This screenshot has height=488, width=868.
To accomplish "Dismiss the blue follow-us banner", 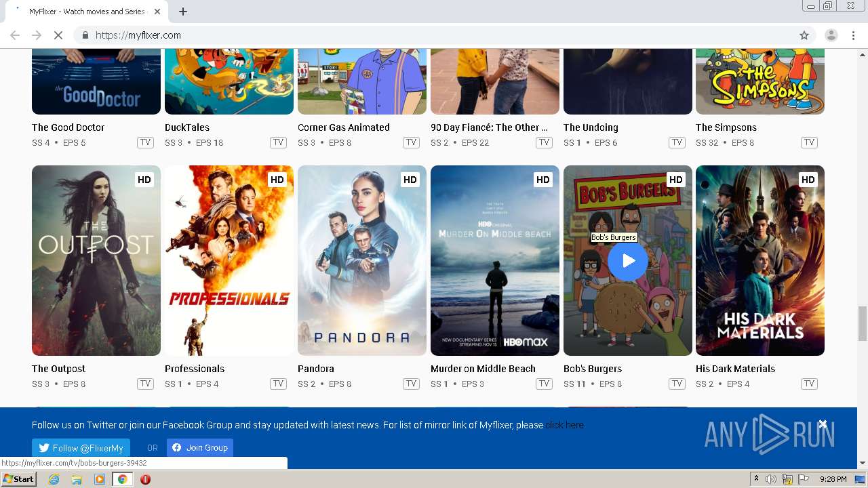I will pos(823,424).
